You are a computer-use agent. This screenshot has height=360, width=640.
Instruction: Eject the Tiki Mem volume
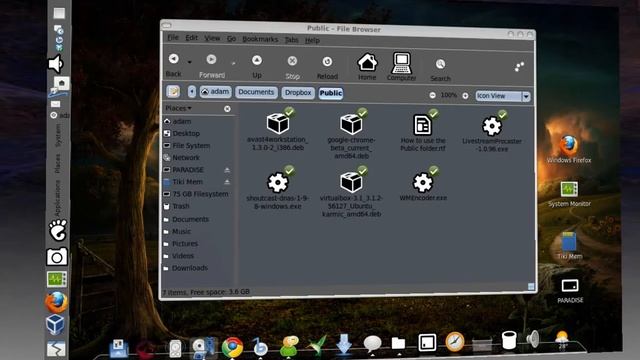[x=227, y=182]
